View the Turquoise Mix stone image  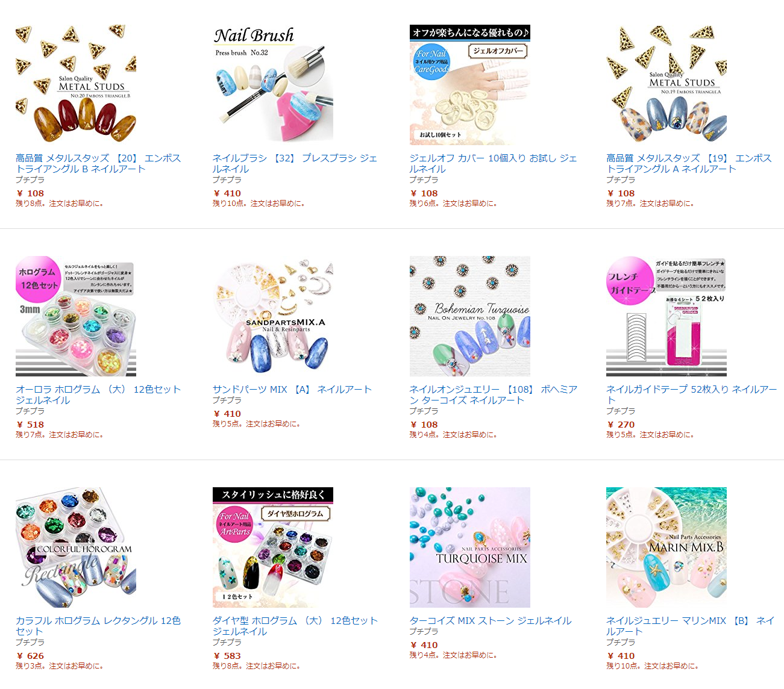pos(470,547)
